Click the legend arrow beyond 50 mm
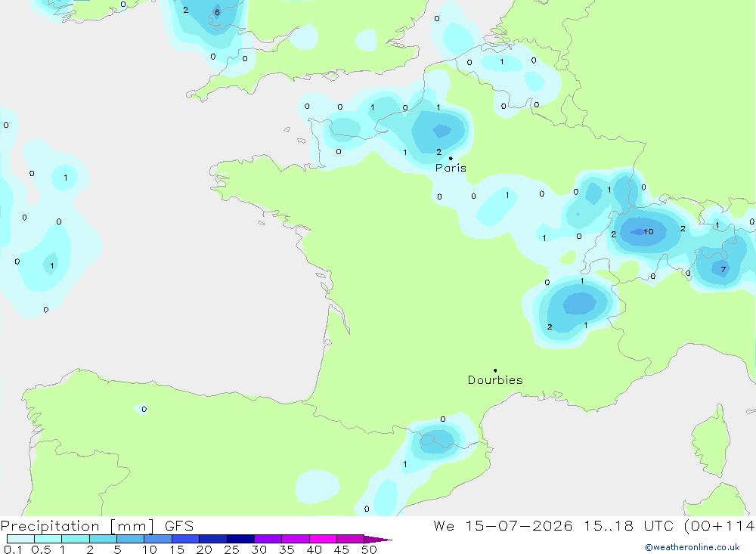Screen dimensions: 756x554 pos(378,540)
